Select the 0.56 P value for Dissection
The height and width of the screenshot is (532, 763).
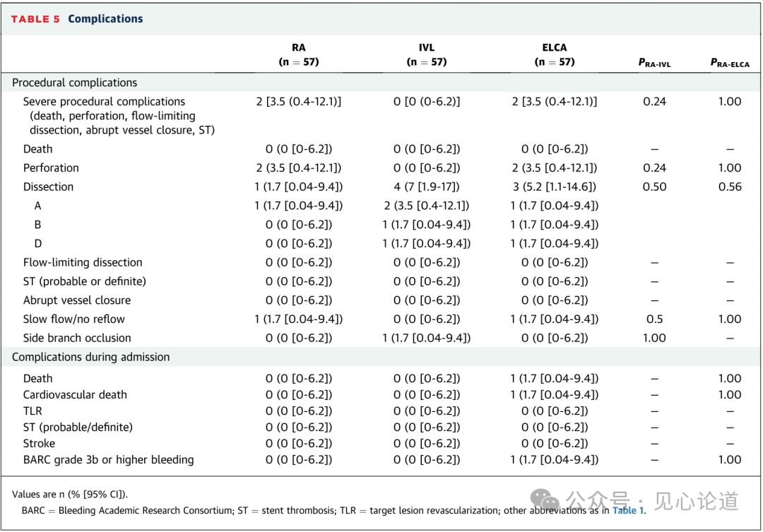(x=730, y=187)
